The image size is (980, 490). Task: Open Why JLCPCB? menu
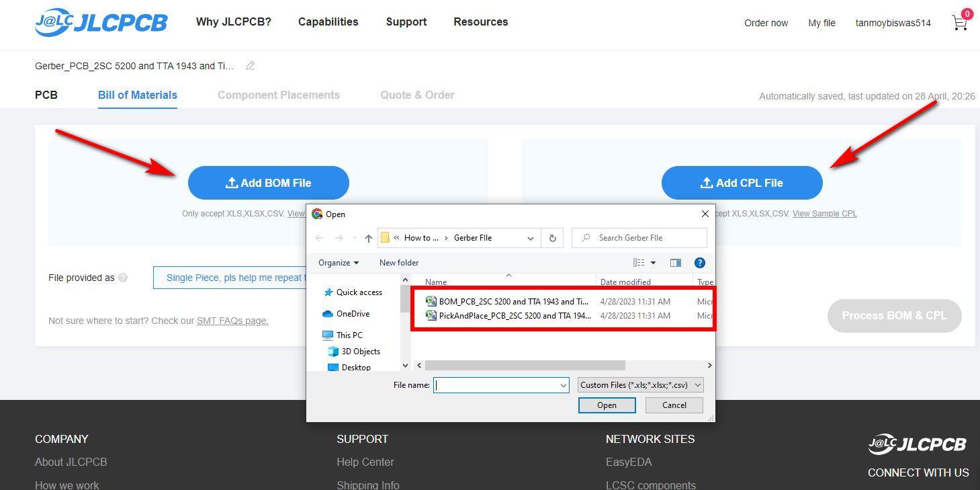(x=234, y=22)
